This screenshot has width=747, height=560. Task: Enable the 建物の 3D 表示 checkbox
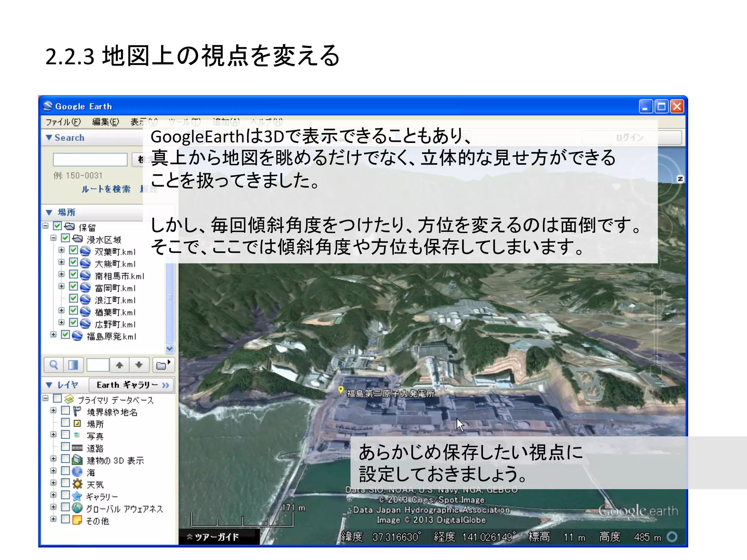[65, 459]
